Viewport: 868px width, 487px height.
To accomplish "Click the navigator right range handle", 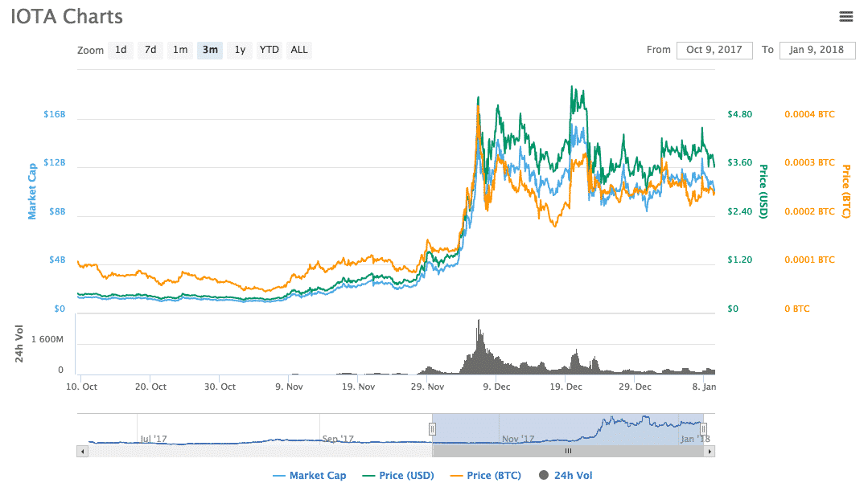I will (x=703, y=429).
